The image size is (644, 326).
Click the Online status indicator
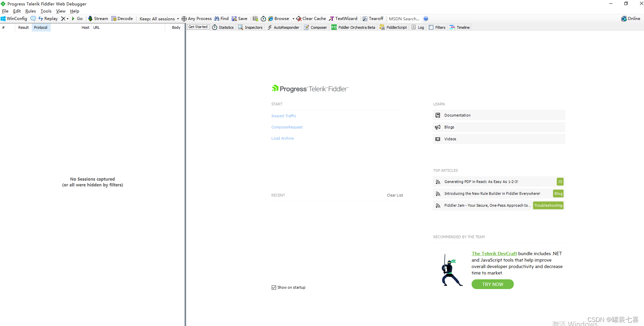[631, 19]
